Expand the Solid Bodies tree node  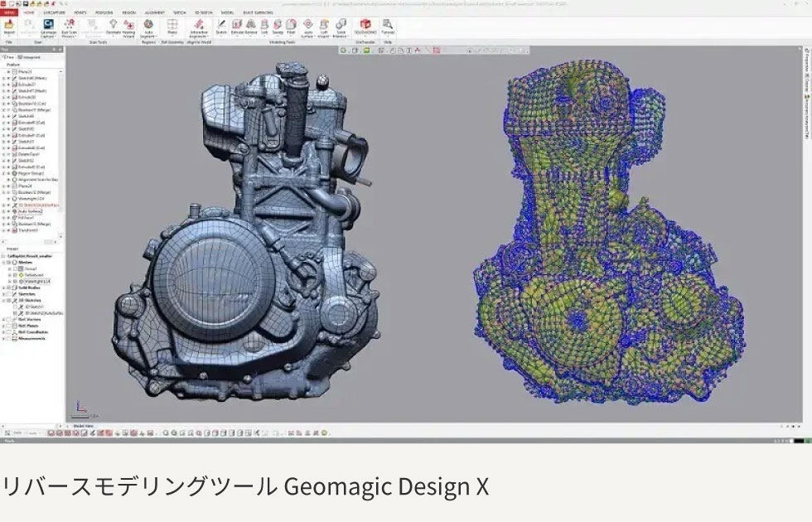pyautogui.click(x=3, y=288)
